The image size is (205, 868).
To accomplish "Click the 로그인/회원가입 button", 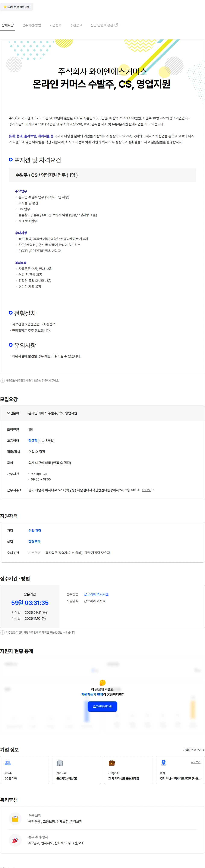I will click(102, 706).
